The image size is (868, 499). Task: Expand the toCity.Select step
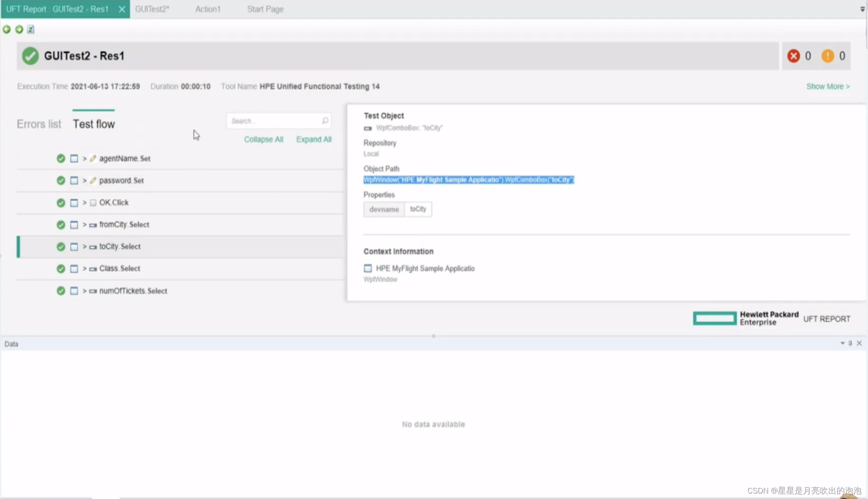[84, 247]
